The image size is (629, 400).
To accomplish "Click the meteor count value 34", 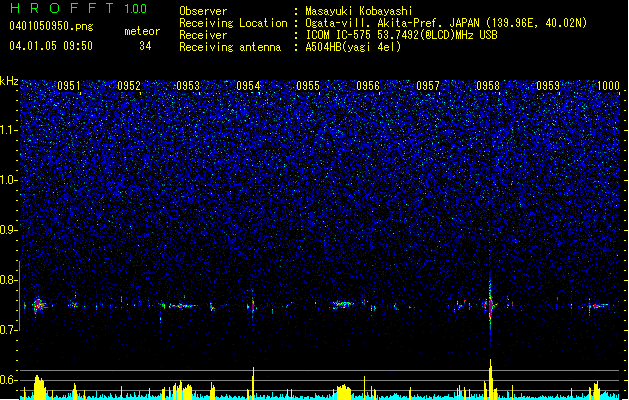I will coord(145,46).
